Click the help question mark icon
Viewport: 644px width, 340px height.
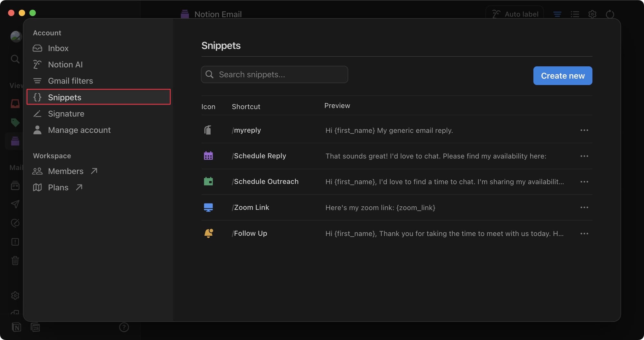[124, 327]
